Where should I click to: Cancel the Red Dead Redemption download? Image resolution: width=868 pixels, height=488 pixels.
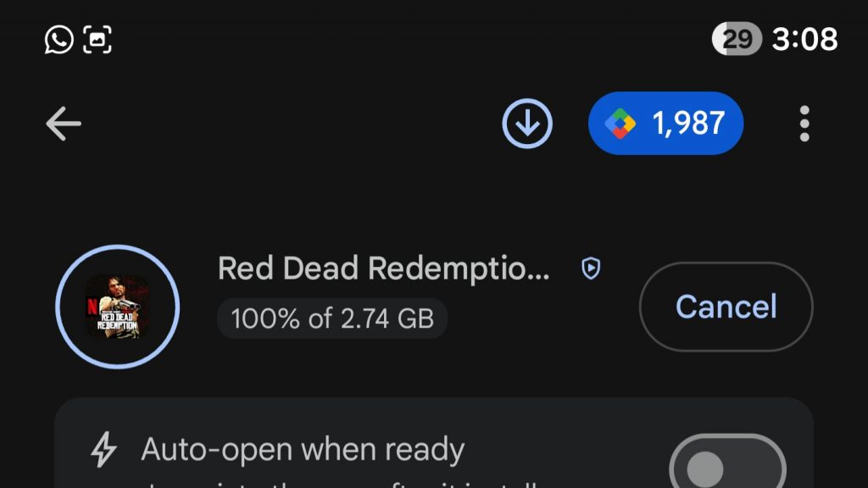point(726,306)
